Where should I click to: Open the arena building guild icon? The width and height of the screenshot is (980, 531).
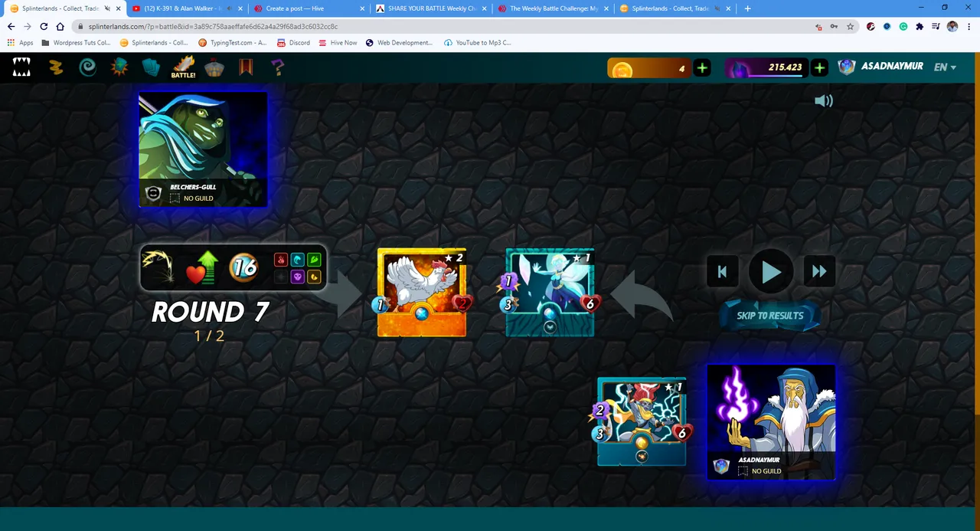coord(214,67)
